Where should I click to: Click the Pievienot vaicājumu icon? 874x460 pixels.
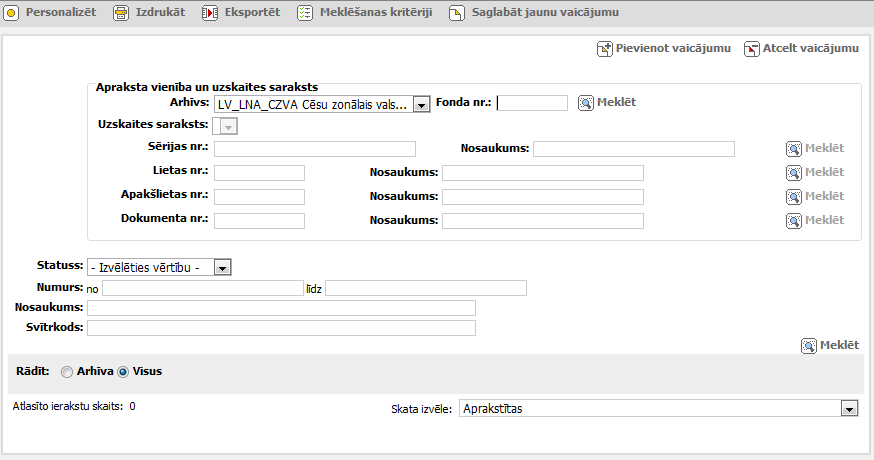pyautogui.click(x=604, y=48)
